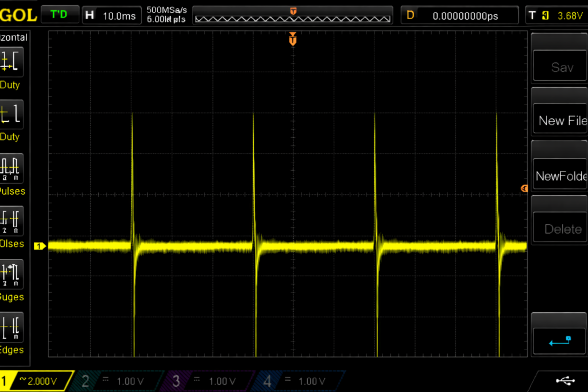This screenshot has width=588, height=392.
Task: Turn on channel 3 at 1.00 V
Action: tap(206, 381)
